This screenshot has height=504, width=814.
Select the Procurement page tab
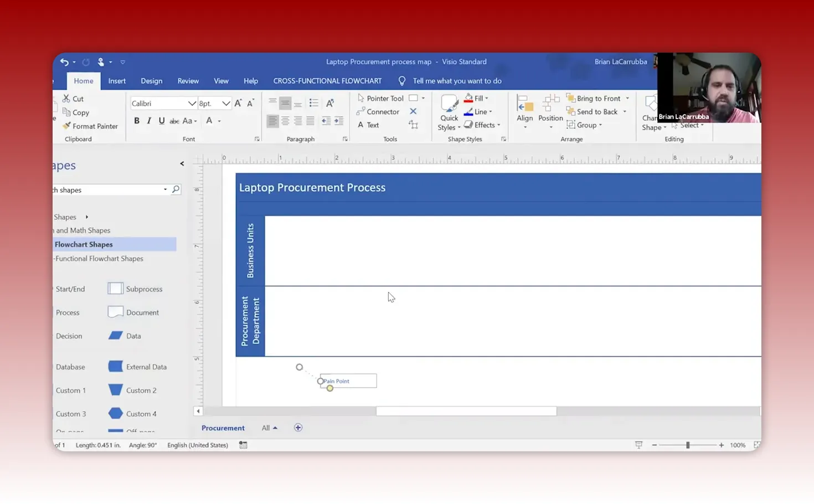point(223,428)
